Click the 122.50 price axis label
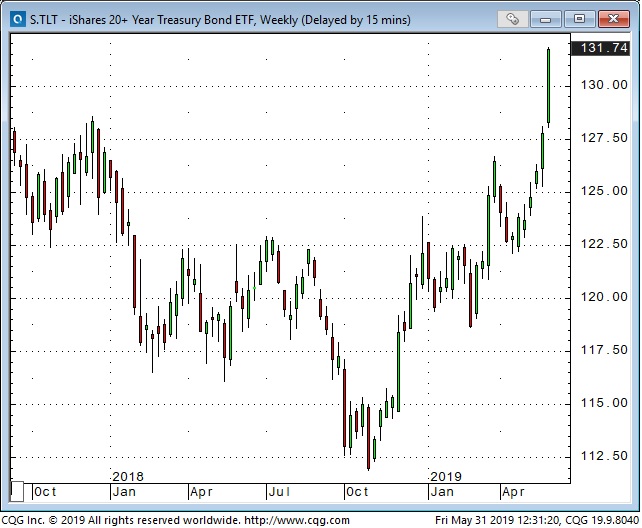The width and height of the screenshot is (642, 528). click(604, 244)
